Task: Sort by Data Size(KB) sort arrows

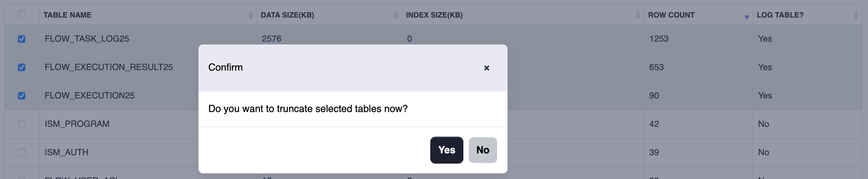Action: tap(396, 15)
